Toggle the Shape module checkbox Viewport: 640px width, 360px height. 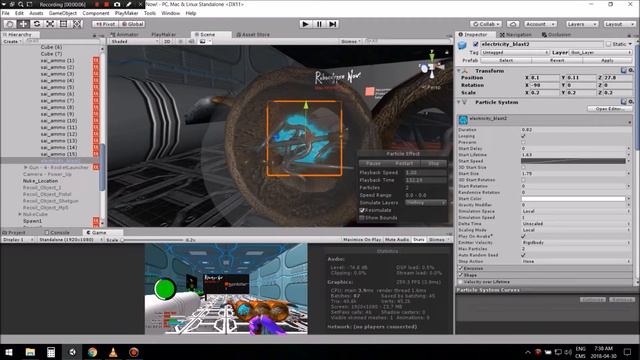pos(461,275)
